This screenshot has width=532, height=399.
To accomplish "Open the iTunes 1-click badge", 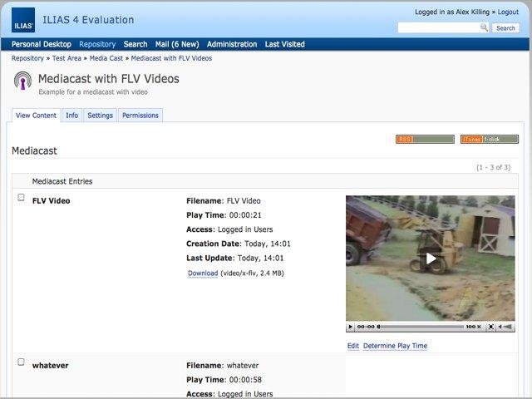I will pyautogui.click(x=490, y=139).
